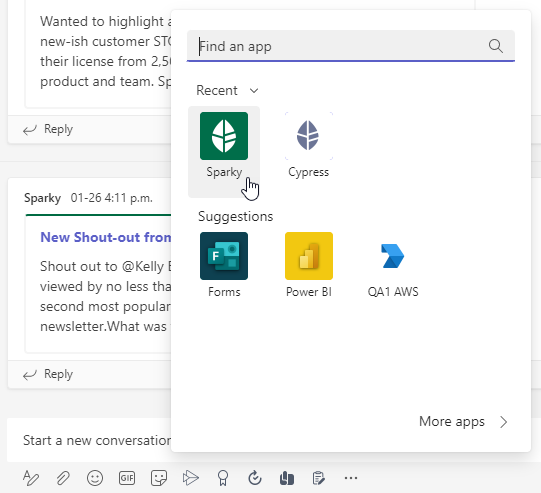Image resolution: width=541 pixels, height=493 pixels.
Task: Click the Loop/refresh checkmark icon
Action: tap(255, 478)
